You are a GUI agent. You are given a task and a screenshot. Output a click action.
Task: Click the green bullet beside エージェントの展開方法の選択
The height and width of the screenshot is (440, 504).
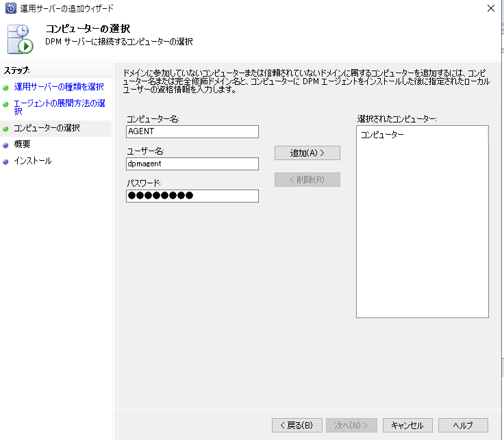point(5,105)
